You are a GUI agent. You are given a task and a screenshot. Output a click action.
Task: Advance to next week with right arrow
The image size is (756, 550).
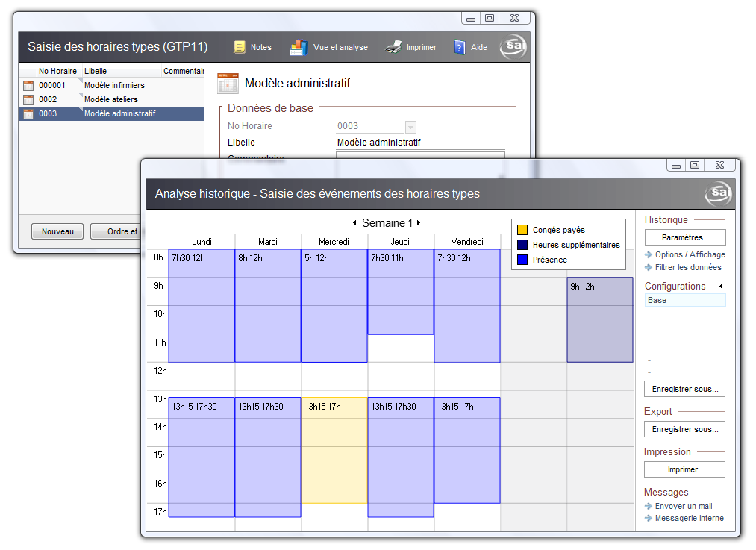click(x=419, y=223)
